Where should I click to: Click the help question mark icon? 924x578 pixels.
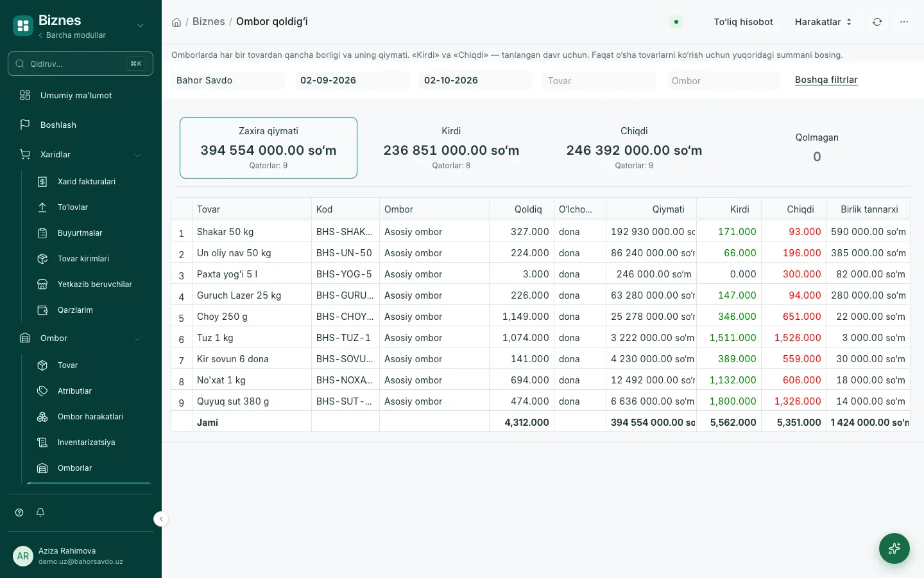pos(19,512)
